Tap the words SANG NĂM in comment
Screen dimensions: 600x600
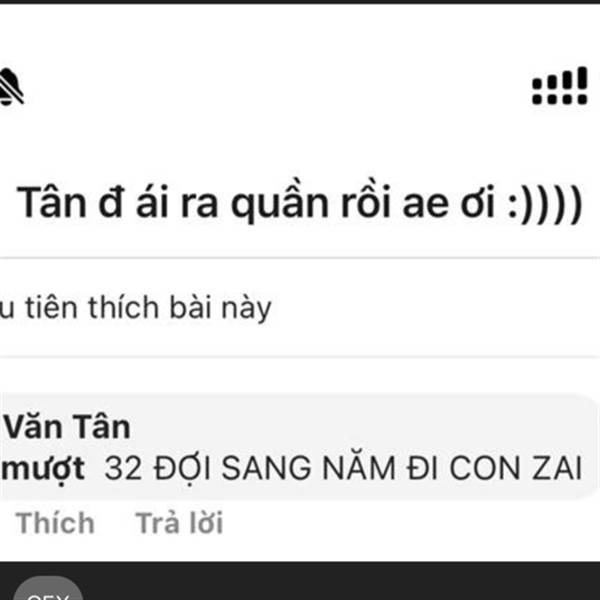[x=308, y=467]
